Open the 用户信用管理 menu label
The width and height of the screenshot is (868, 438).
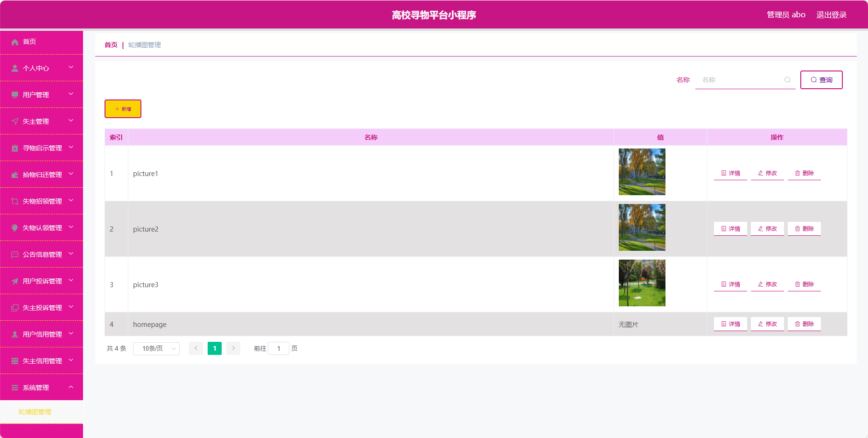point(42,334)
